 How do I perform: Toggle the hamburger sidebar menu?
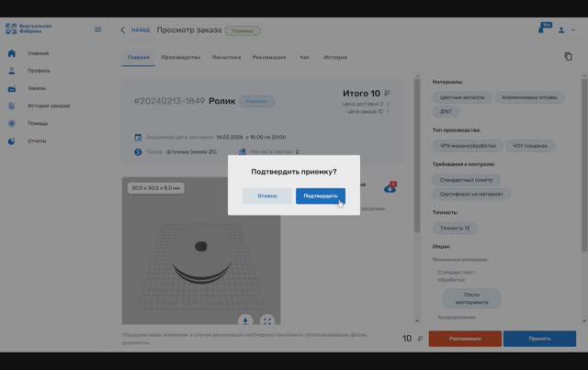pyautogui.click(x=98, y=29)
